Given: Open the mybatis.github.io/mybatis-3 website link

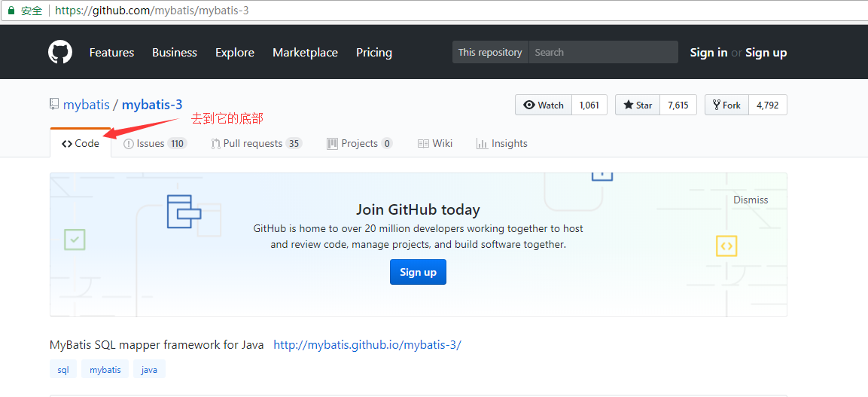Looking at the screenshot, I should tap(367, 345).
